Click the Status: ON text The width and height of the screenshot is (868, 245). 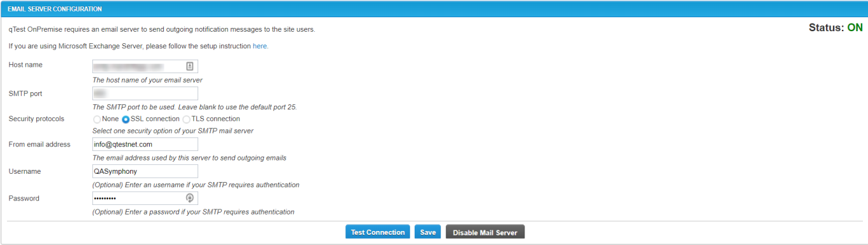coord(835,28)
